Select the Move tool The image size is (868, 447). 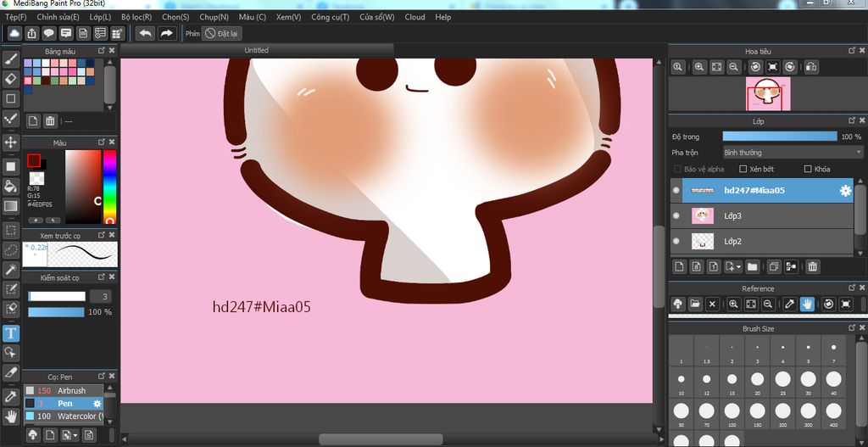10,142
